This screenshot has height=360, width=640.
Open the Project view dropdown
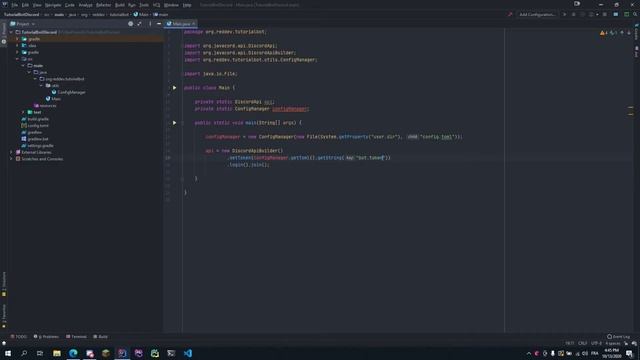click(x=23, y=24)
